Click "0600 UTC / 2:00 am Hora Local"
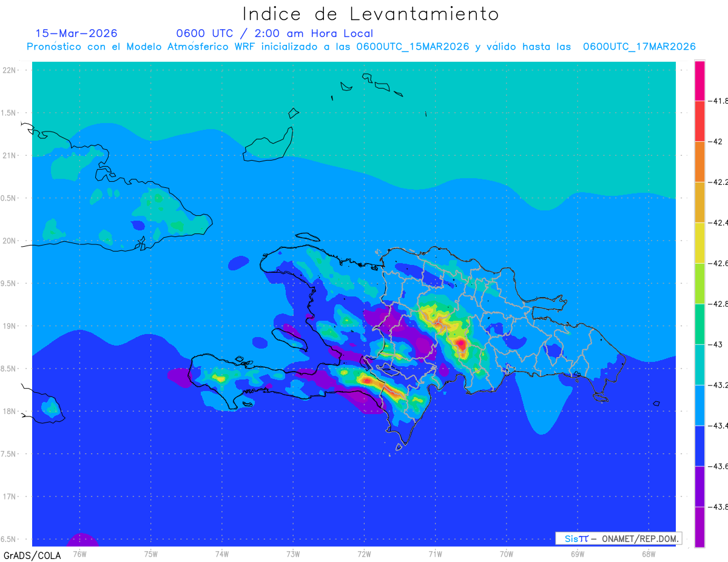This screenshot has width=728, height=562. pyautogui.click(x=274, y=33)
